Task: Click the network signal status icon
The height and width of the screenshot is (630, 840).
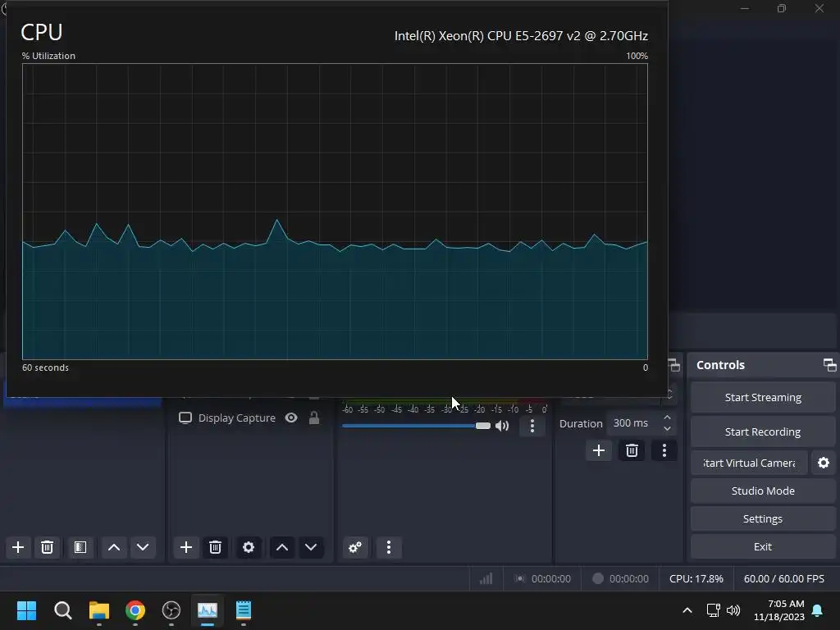Action: coord(486,578)
